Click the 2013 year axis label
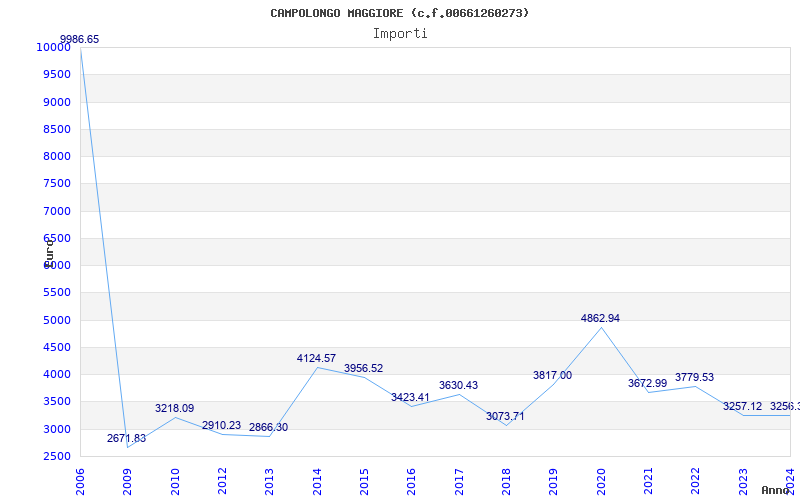The width and height of the screenshot is (800, 500). click(x=269, y=482)
